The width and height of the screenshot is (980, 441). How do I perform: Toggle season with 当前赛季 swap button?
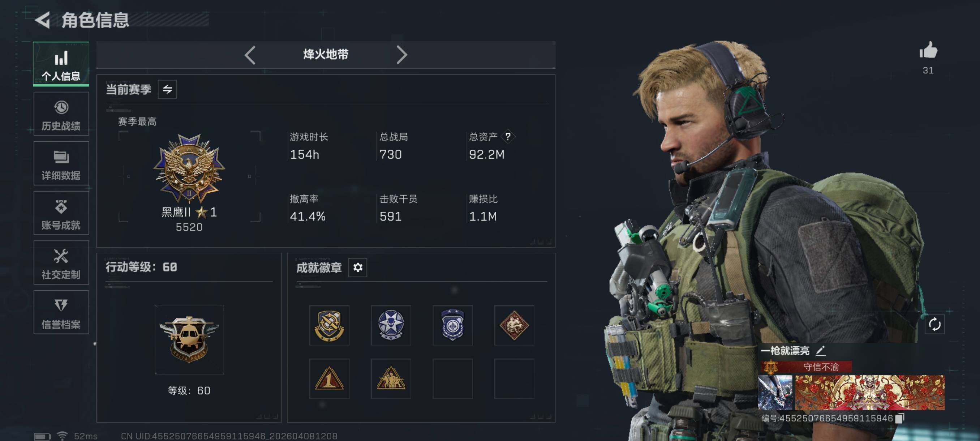167,89
